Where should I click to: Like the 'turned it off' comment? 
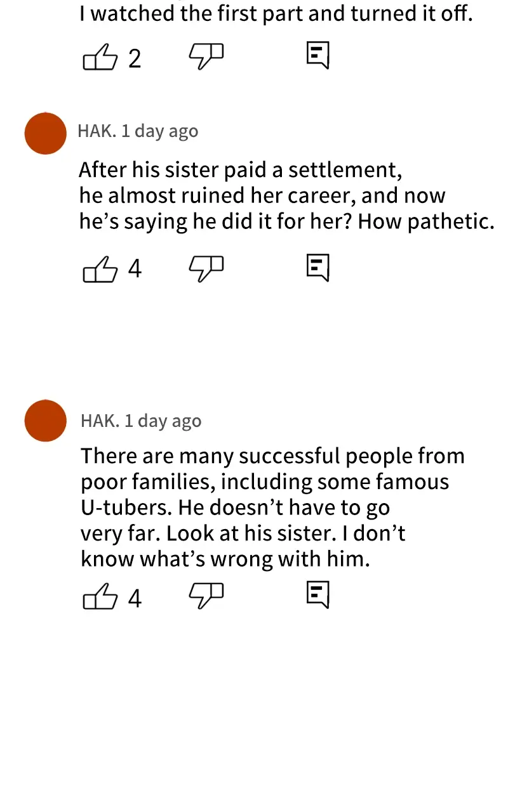coord(100,58)
